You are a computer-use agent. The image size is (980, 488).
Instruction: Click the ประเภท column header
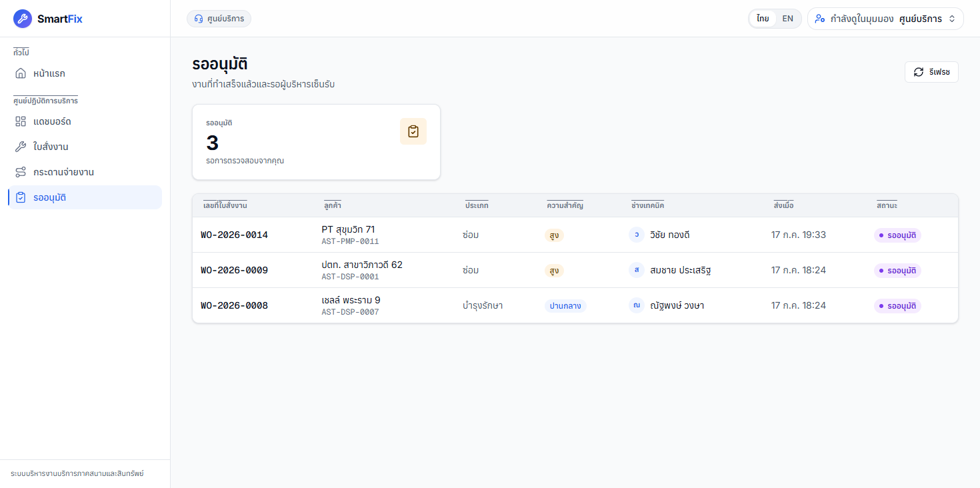477,205
